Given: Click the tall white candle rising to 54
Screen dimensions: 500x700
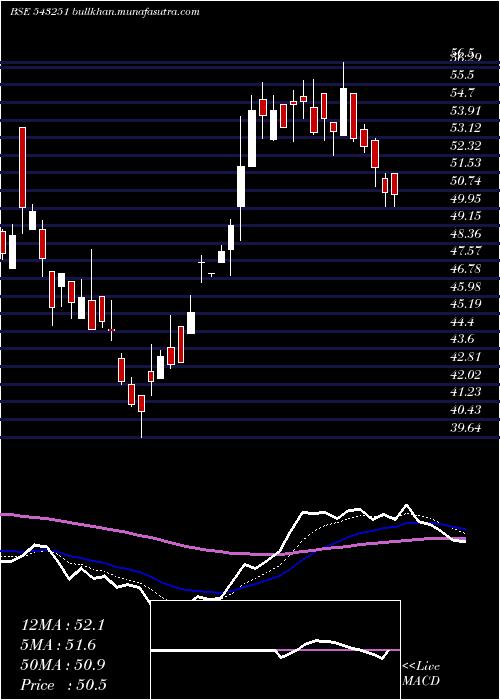Looking at the screenshot, I should [252, 138].
